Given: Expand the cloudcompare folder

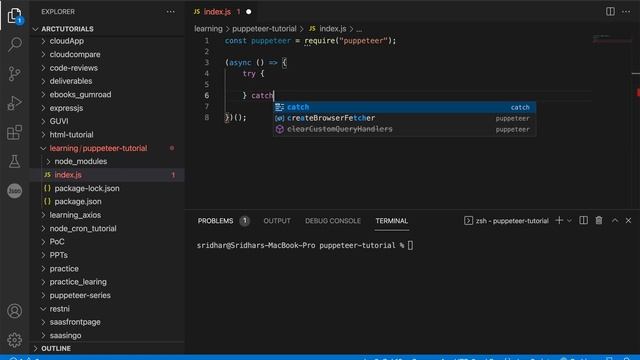Looking at the screenshot, I should click(75, 54).
